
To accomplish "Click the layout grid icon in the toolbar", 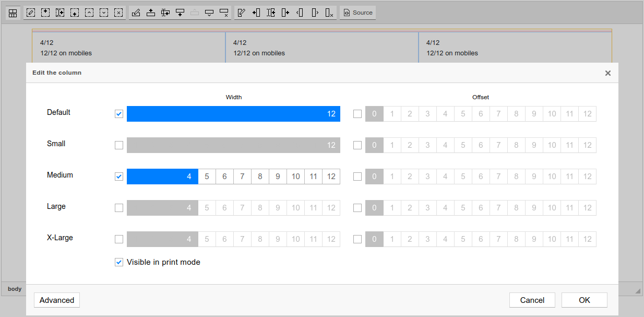I will pyautogui.click(x=13, y=13).
